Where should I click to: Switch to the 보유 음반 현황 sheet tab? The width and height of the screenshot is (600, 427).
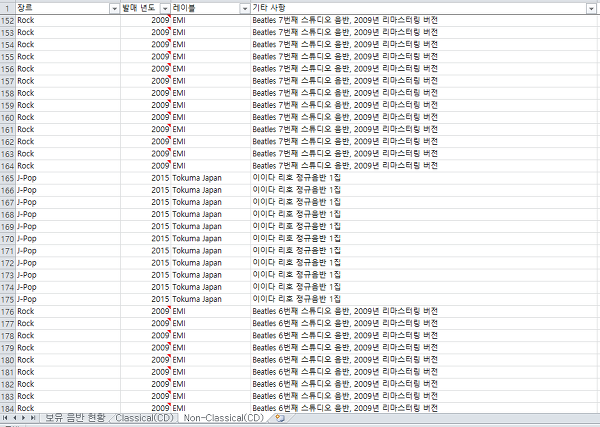click(x=75, y=418)
